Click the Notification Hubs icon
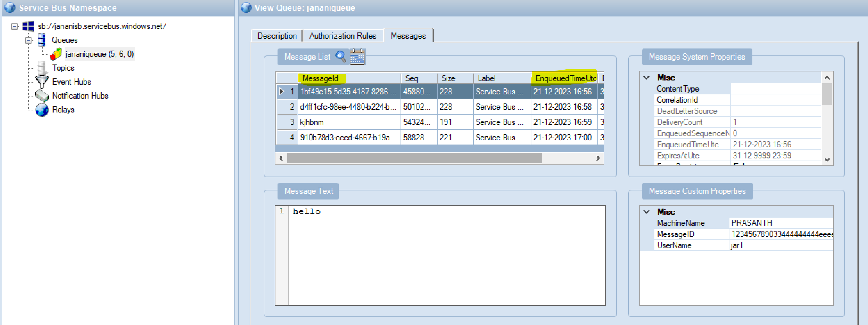Screen dimensions: 868x325 tap(42, 96)
